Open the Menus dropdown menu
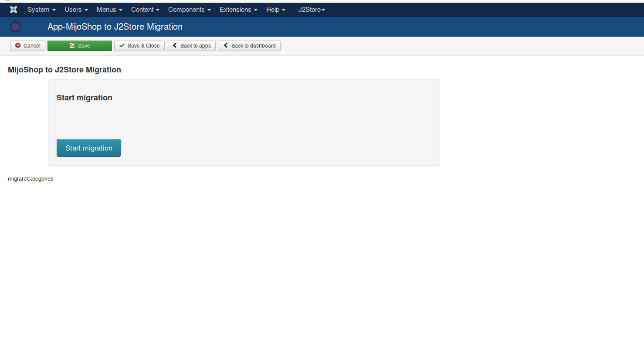The image size is (644, 363). tap(109, 10)
